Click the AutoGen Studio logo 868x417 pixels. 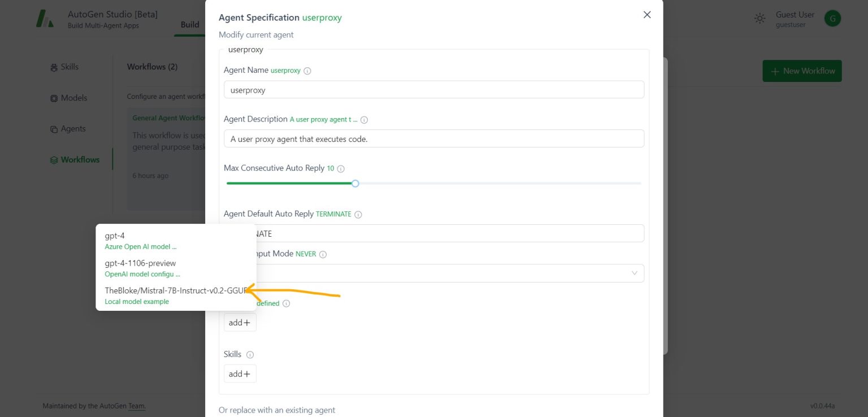click(45, 18)
